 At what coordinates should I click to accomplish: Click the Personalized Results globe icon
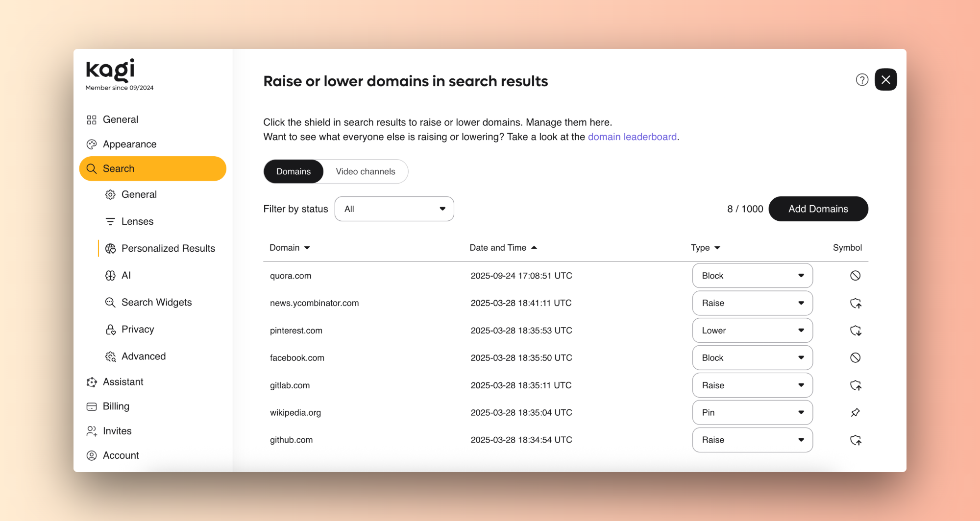click(111, 248)
